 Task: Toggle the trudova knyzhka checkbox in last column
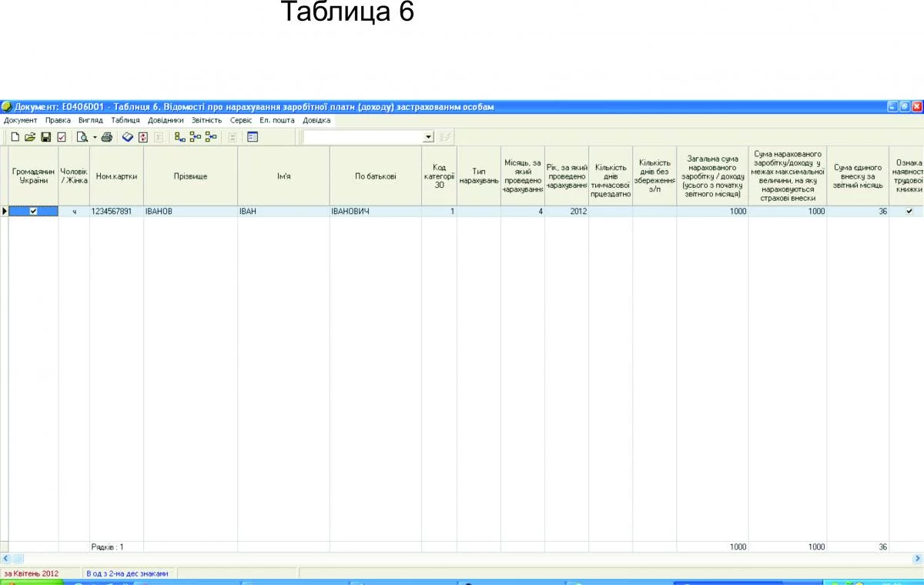909,211
